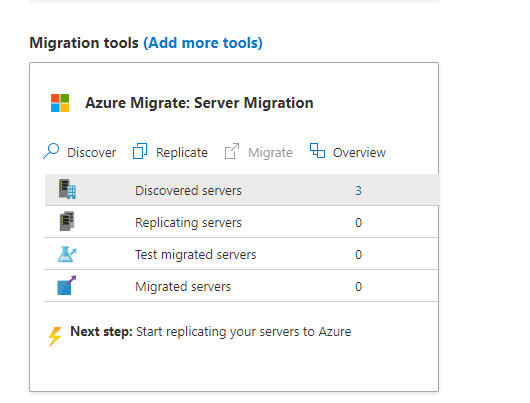
Task: Click the Migrated servers count 0
Action: [358, 287]
